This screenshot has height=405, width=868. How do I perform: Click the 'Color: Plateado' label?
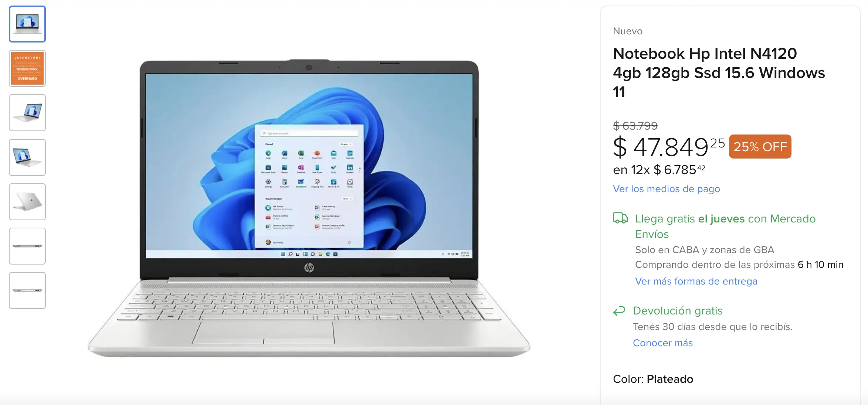[x=653, y=379]
